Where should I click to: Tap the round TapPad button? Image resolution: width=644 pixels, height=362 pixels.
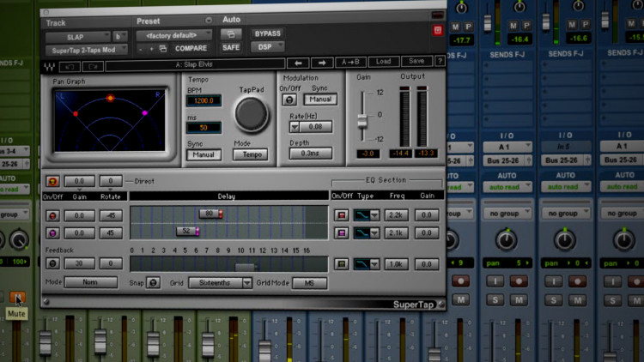[252, 114]
